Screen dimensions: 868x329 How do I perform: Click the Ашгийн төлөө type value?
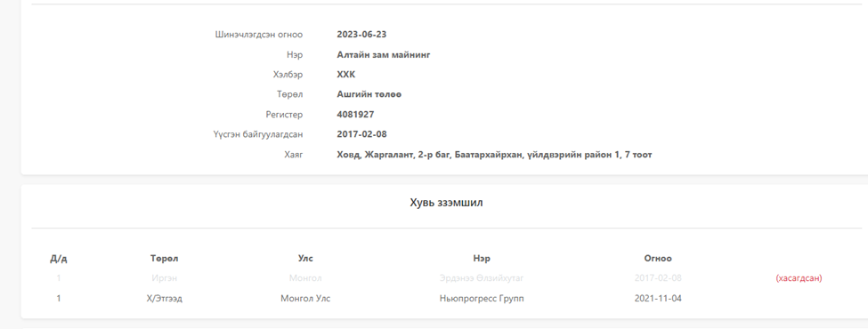(x=369, y=94)
